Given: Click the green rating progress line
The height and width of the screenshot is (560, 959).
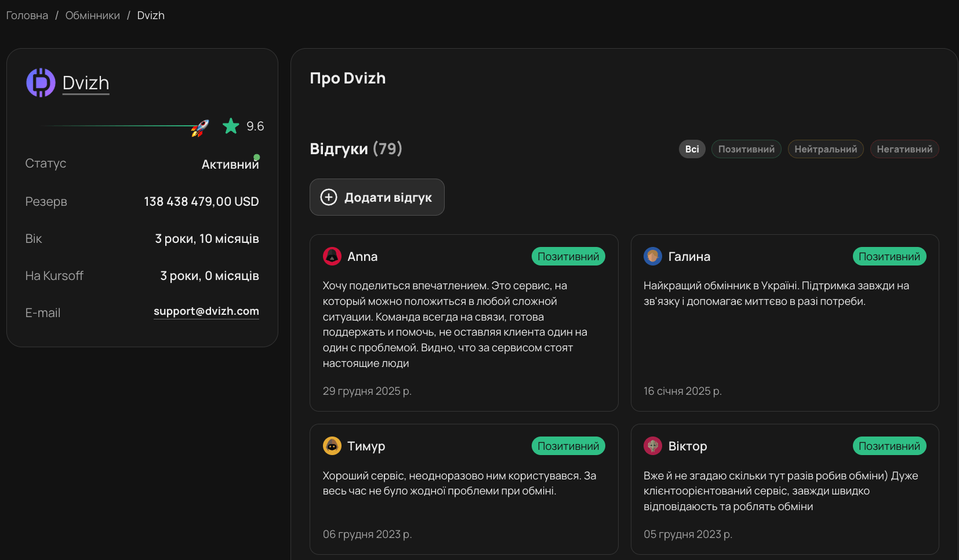Looking at the screenshot, I should point(116,126).
